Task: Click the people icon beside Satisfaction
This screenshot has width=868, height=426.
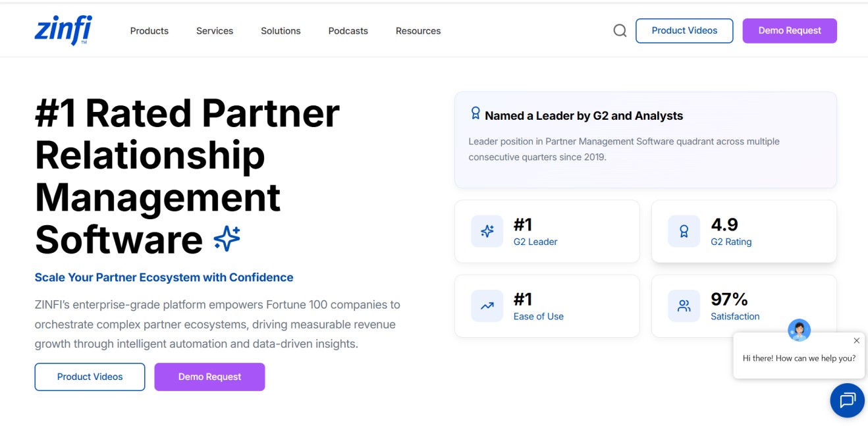Action: click(x=684, y=306)
